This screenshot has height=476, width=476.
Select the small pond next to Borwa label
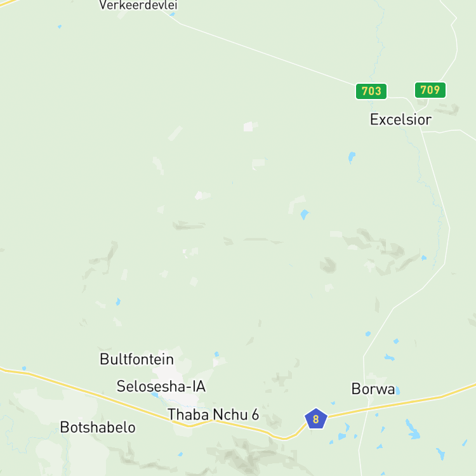click(x=398, y=390)
